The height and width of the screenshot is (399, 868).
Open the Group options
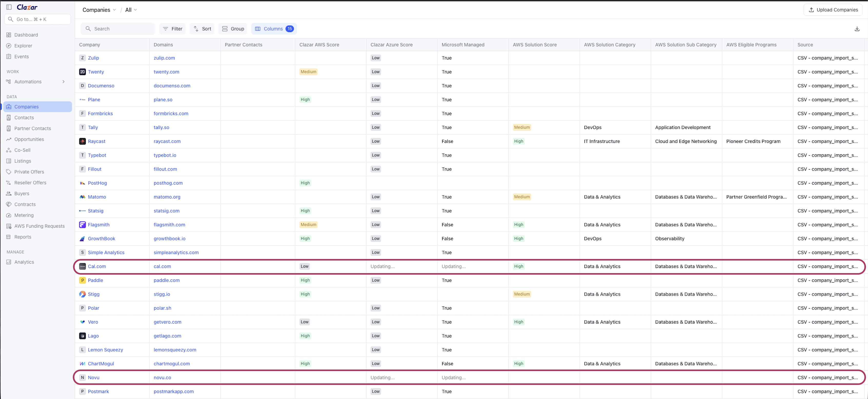click(x=233, y=29)
